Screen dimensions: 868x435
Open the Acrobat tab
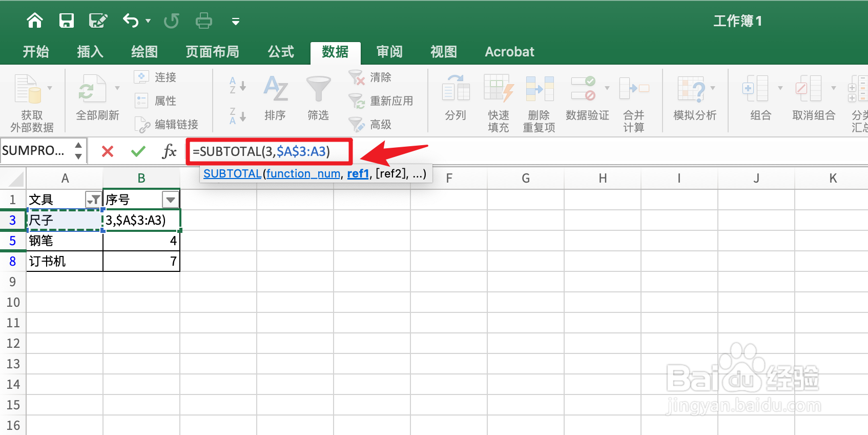(509, 52)
